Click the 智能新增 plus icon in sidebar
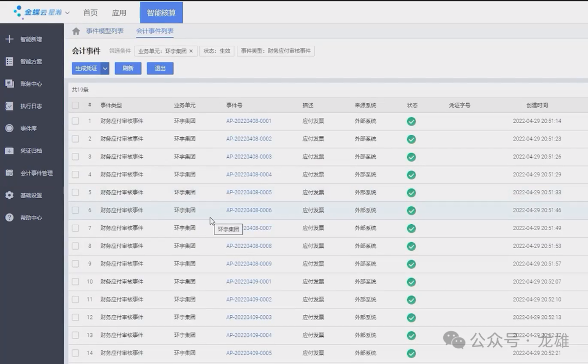588x364 pixels. [x=9, y=39]
